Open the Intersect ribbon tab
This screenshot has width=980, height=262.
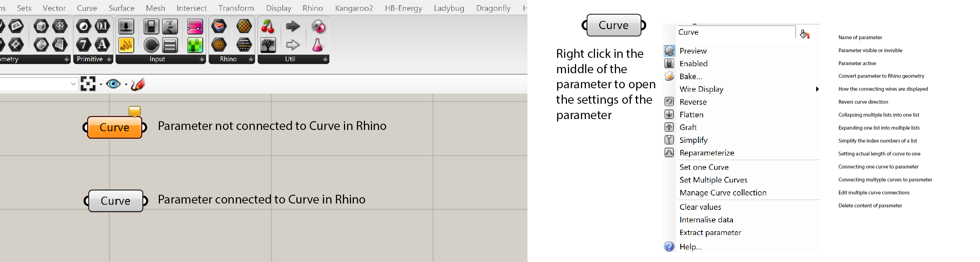tap(191, 8)
